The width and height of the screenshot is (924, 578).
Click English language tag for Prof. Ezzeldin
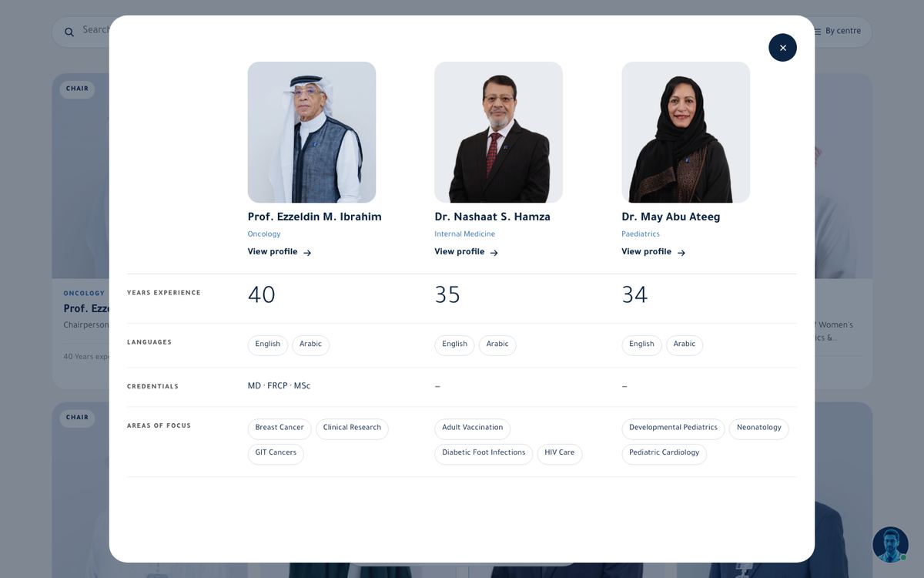(268, 345)
